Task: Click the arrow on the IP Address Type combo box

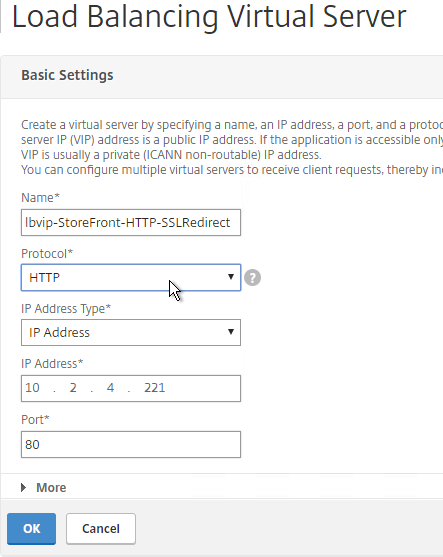Action: pos(231,332)
